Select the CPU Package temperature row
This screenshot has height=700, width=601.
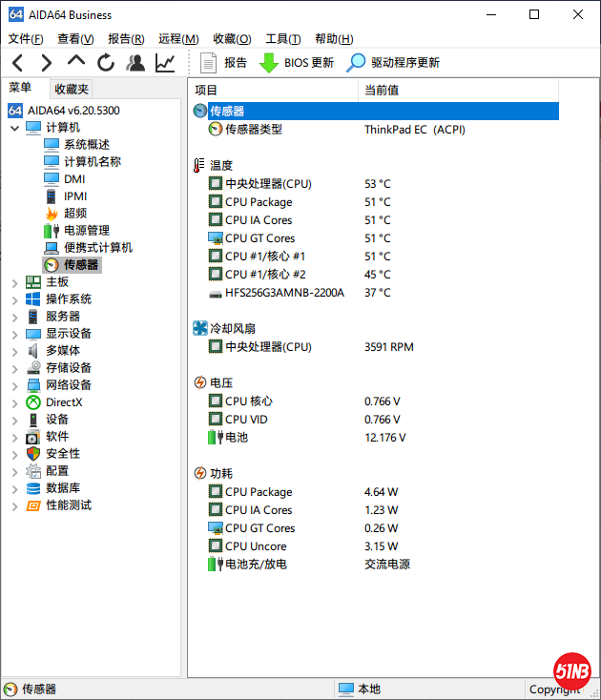coord(259,202)
